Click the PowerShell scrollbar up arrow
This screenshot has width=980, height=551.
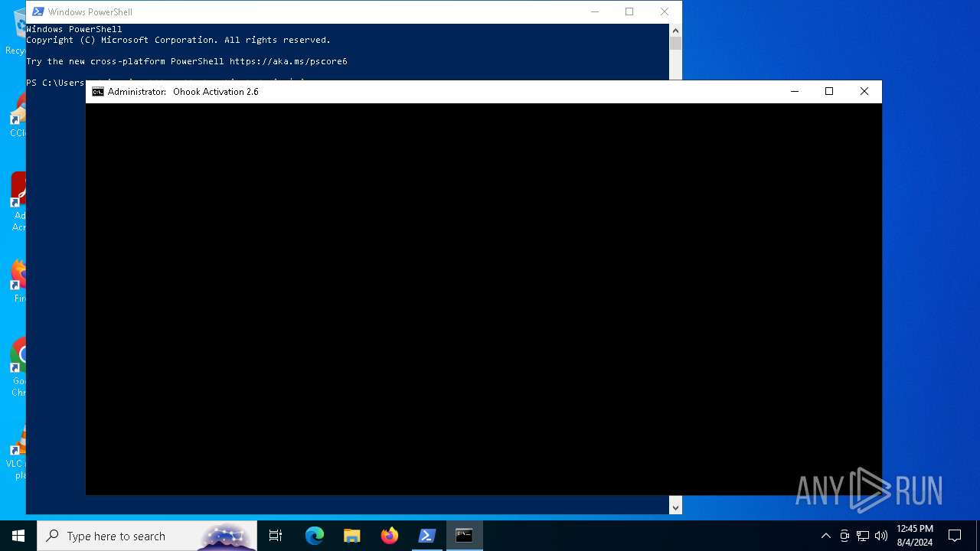coord(675,30)
